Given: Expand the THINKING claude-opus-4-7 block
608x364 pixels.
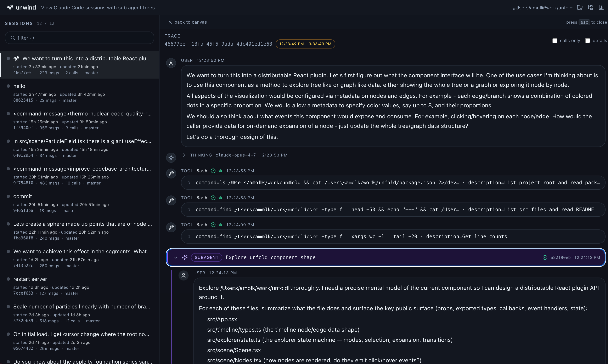Looking at the screenshot, I should [x=184, y=155].
